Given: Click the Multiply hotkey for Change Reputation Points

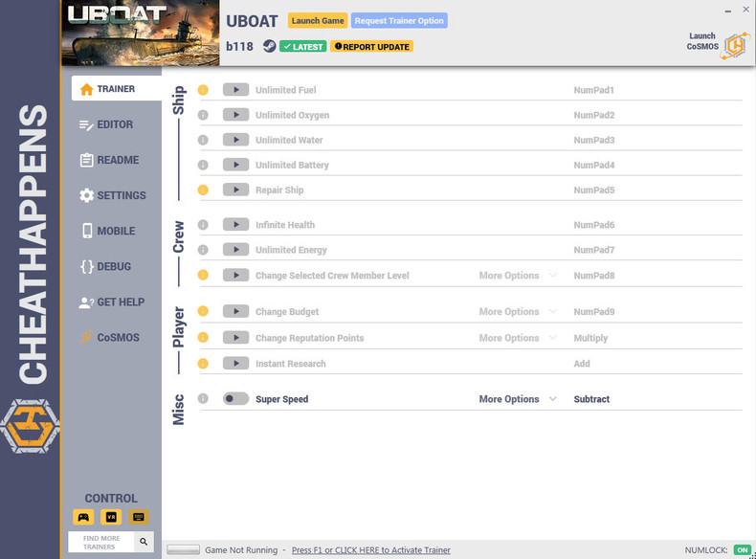Looking at the screenshot, I should click(590, 338).
